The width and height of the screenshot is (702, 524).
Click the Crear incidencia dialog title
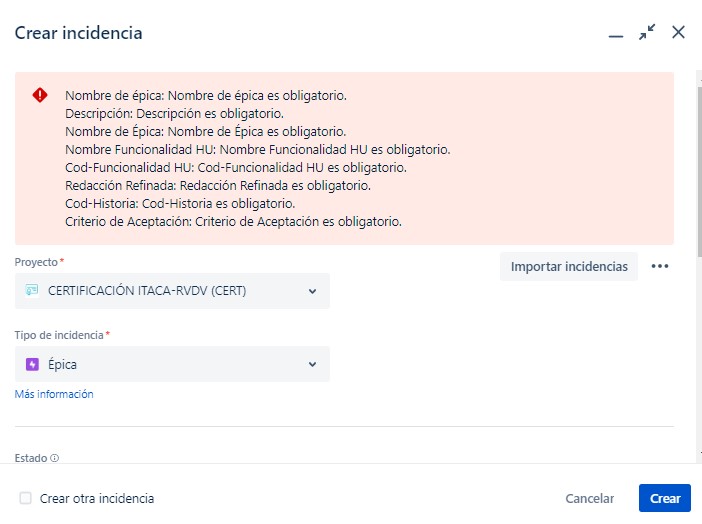tap(78, 33)
